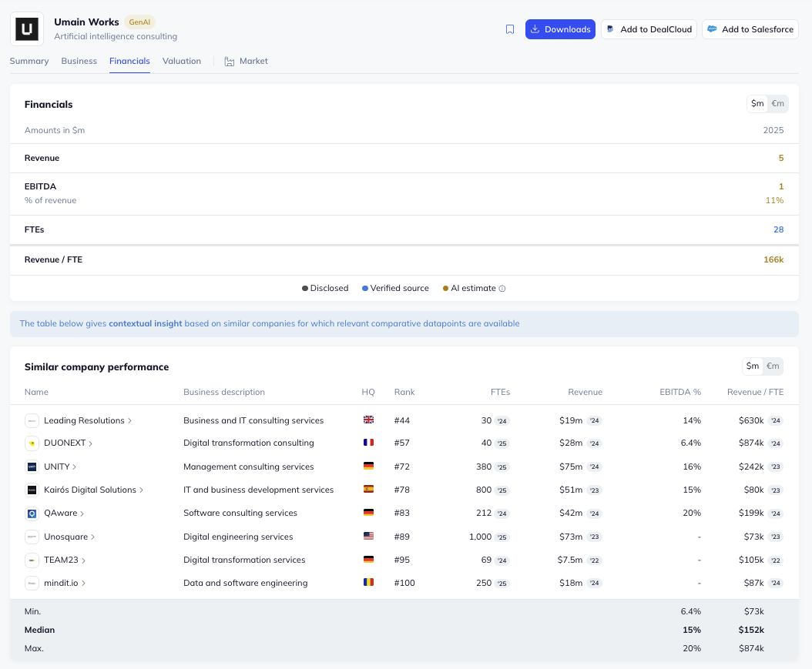Expand the Unosquare row chevron
This screenshot has height=669, width=812.
click(x=93, y=537)
